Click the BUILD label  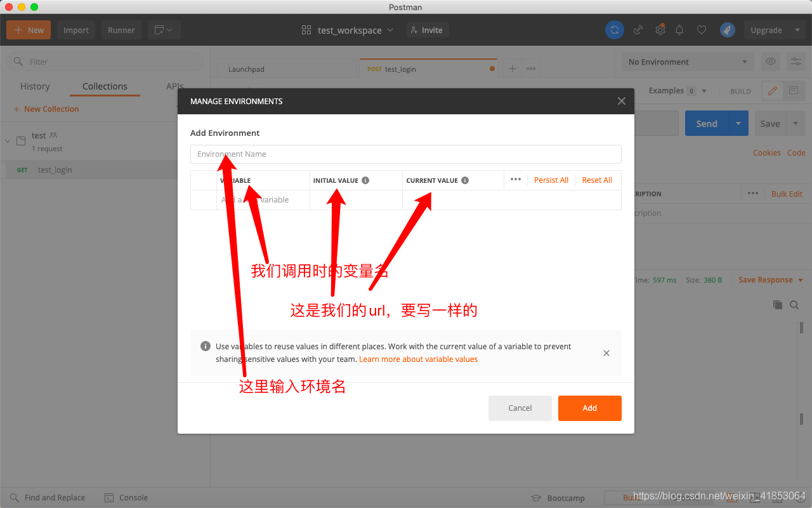[x=740, y=91]
